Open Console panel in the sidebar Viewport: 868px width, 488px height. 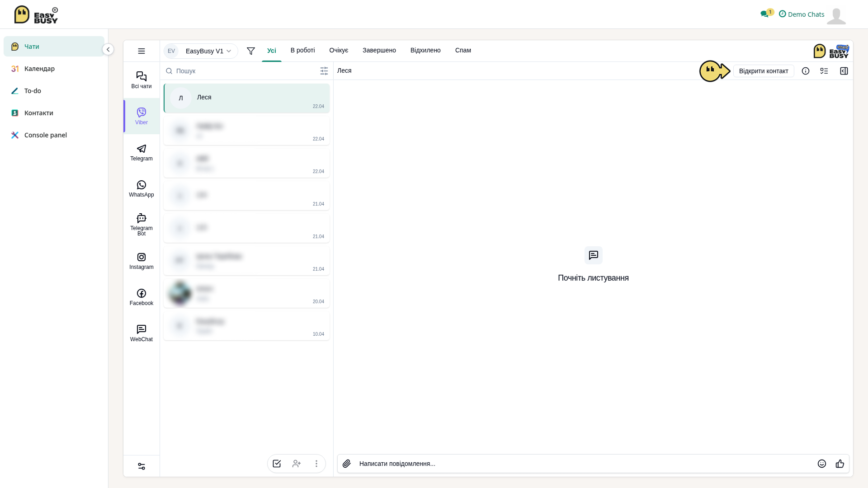point(54,135)
